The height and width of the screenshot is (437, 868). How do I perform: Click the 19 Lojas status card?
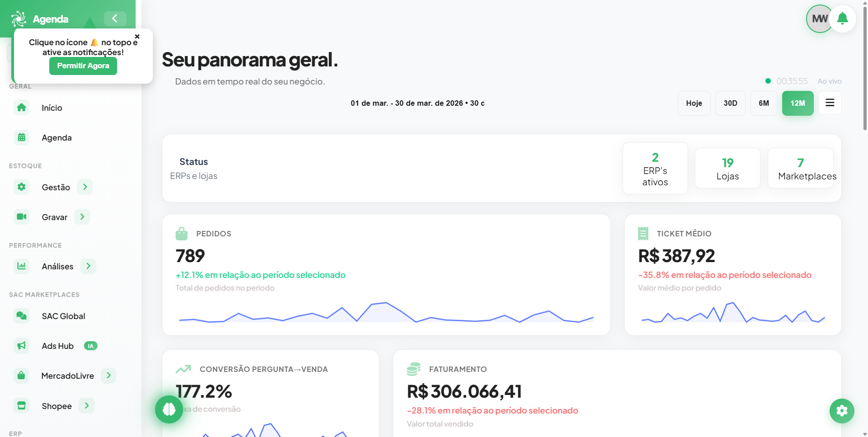[x=727, y=168]
